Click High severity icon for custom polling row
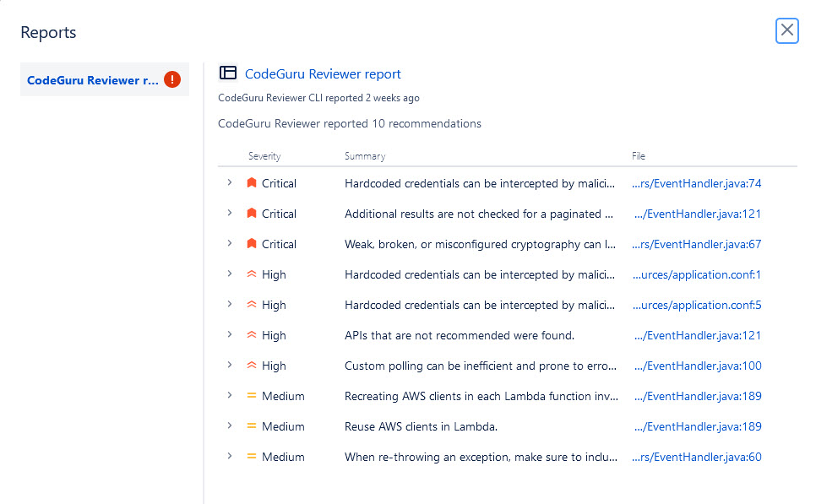The height and width of the screenshot is (504, 816). point(252,366)
